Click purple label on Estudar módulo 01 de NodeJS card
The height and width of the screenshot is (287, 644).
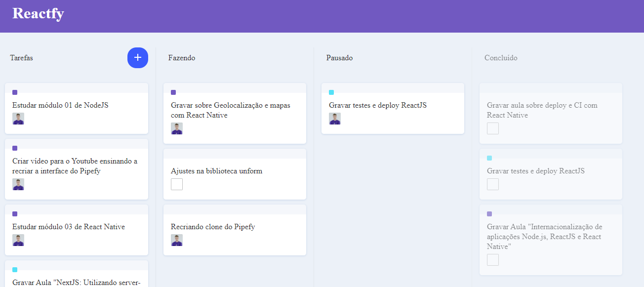pyautogui.click(x=15, y=92)
